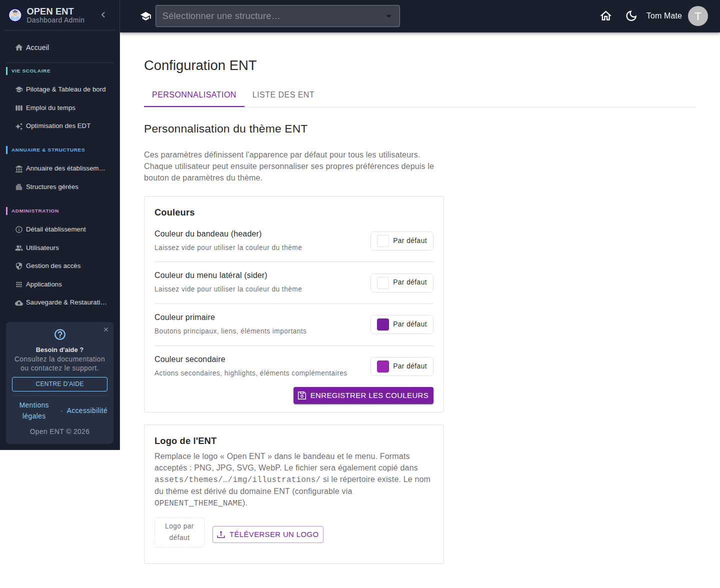Image resolution: width=720 pixels, height=588 pixels.
Task: Click the save icon in Enregistrer button
Action: (x=302, y=395)
